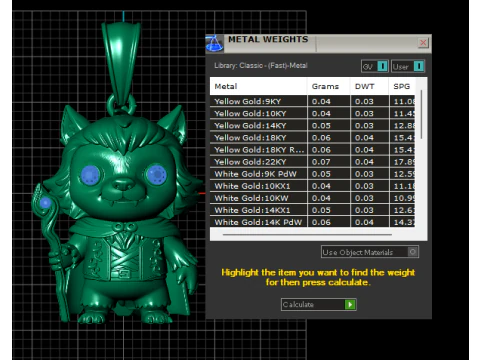
Task: Click the DWT column header
Action: point(369,86)
